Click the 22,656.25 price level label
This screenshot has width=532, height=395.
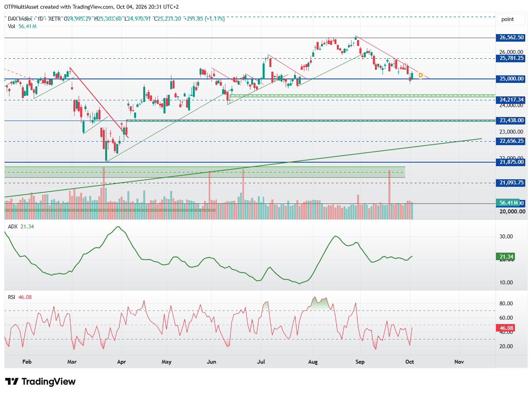(x=511, y=141)
